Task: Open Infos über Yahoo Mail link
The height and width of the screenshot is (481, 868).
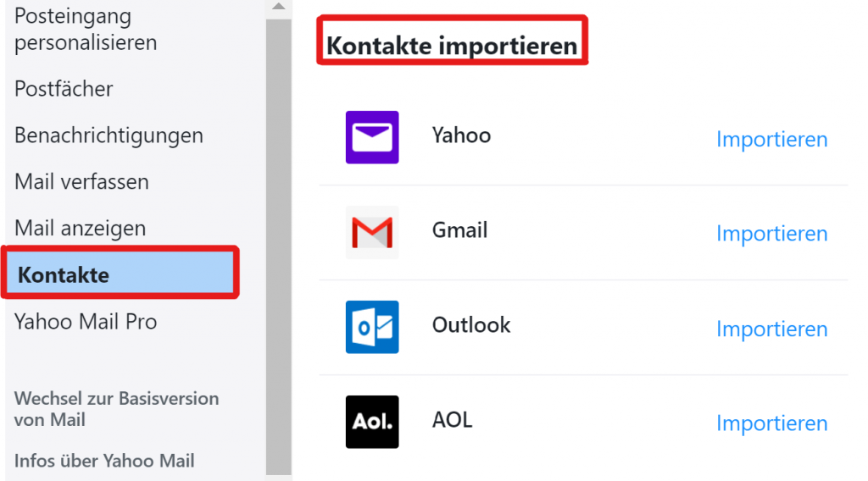Action: point(104,461)
